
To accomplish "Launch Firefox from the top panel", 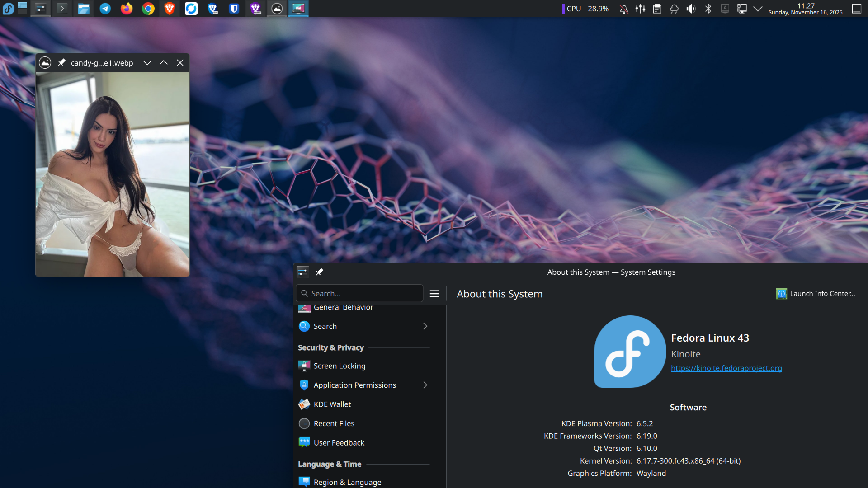I will coord(127,9).
